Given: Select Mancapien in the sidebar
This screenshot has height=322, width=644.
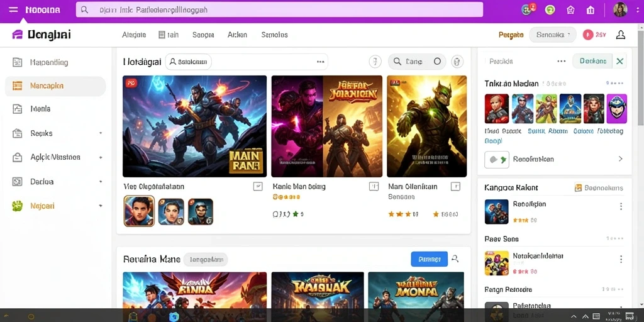Looking at the screenshot, I should (x=55, y=86).
